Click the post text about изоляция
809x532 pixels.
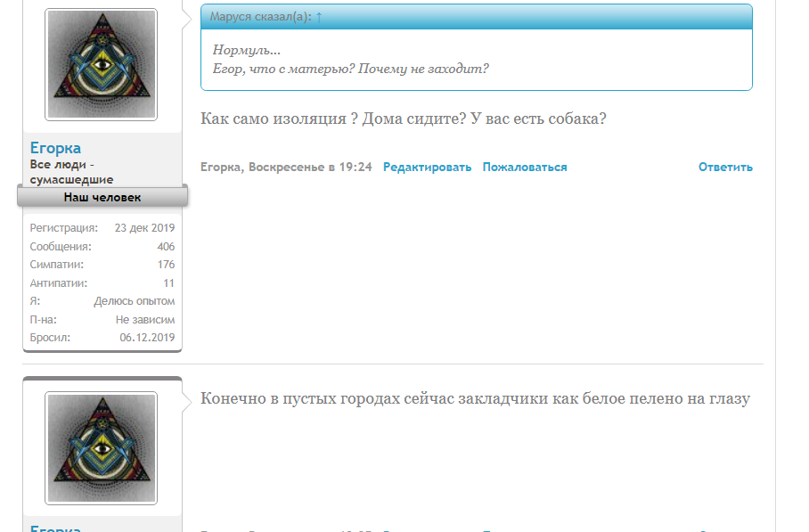pos(404,117)
